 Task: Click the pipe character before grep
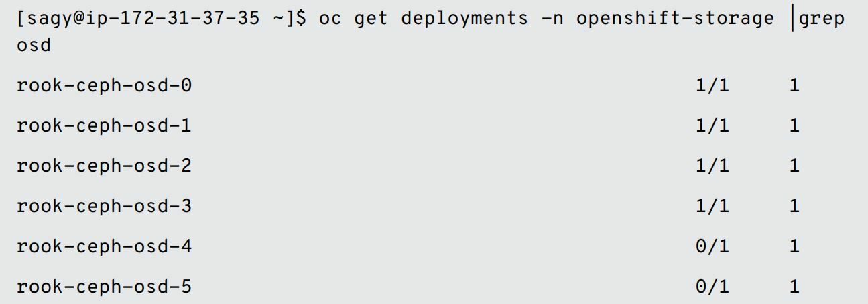792,19
